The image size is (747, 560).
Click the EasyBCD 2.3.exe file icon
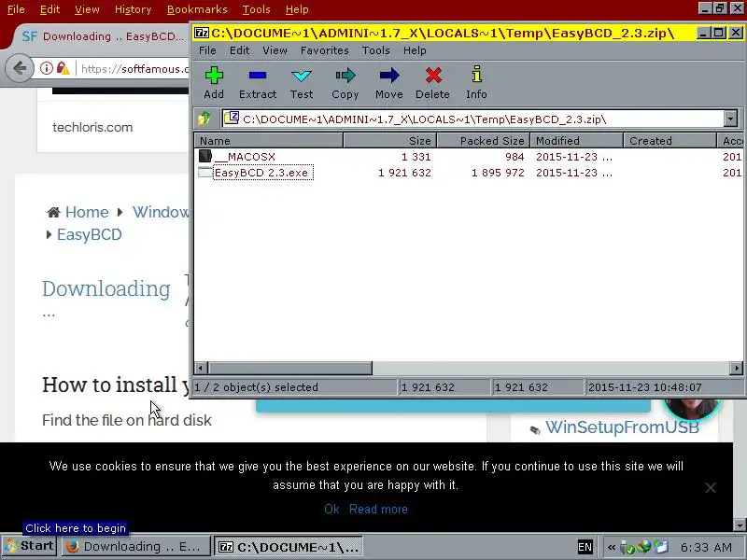(204, 173)
